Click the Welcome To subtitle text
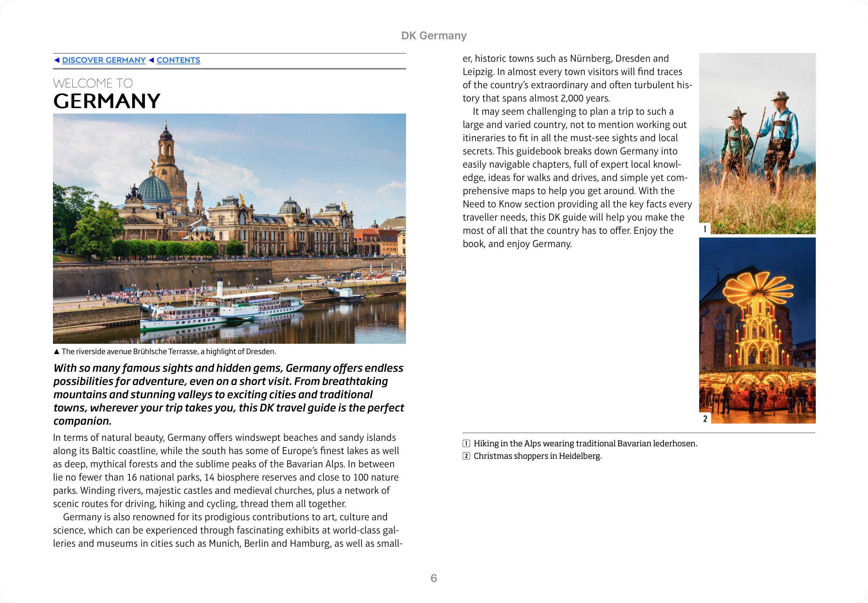 pos(93,83)
